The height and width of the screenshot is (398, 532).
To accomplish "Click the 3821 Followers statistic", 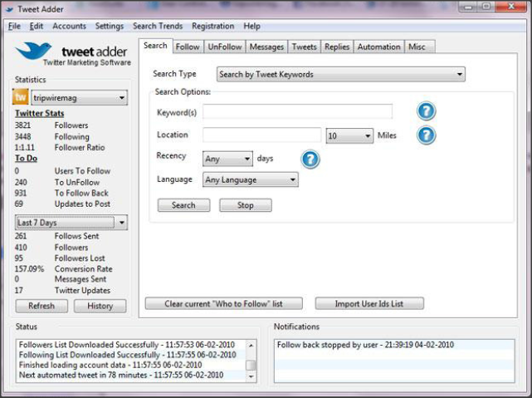I will [51, 125].
